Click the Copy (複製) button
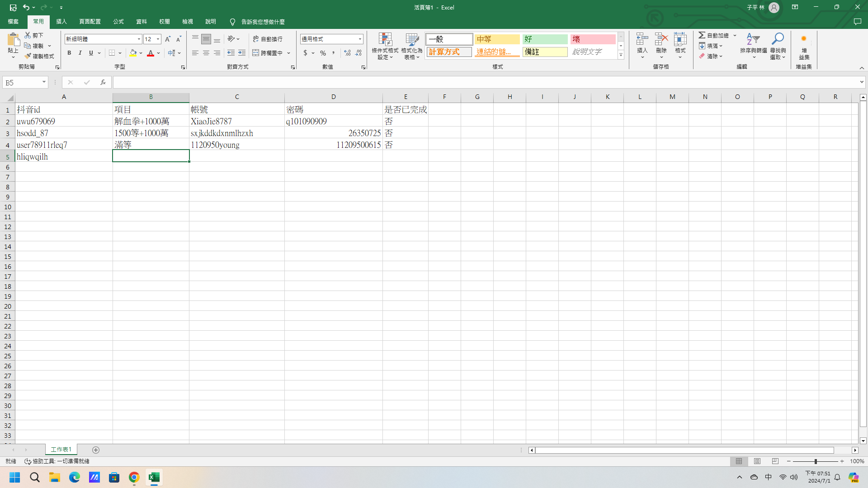The width and height of the screenshot is (868, 488). coord(34,46)
